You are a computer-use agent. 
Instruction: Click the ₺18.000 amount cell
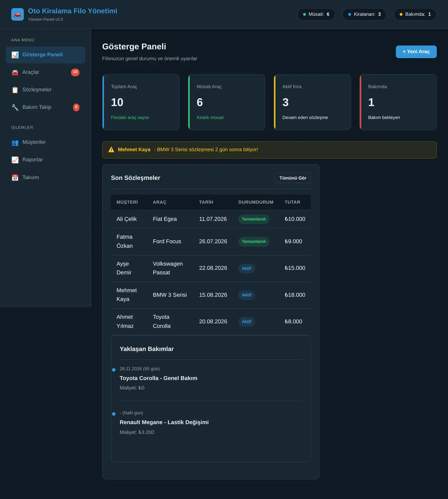pyautogui.click(x=295, y=295)
